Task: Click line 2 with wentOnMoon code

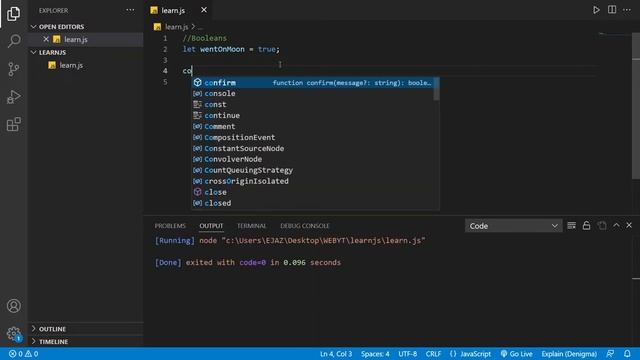Action: (x=231, y=49)
